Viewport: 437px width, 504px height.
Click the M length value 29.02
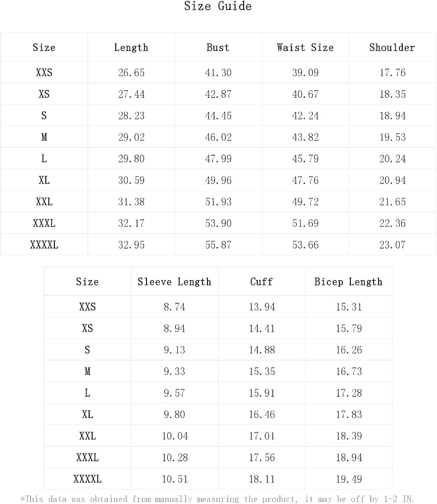[x=131, y=137]
